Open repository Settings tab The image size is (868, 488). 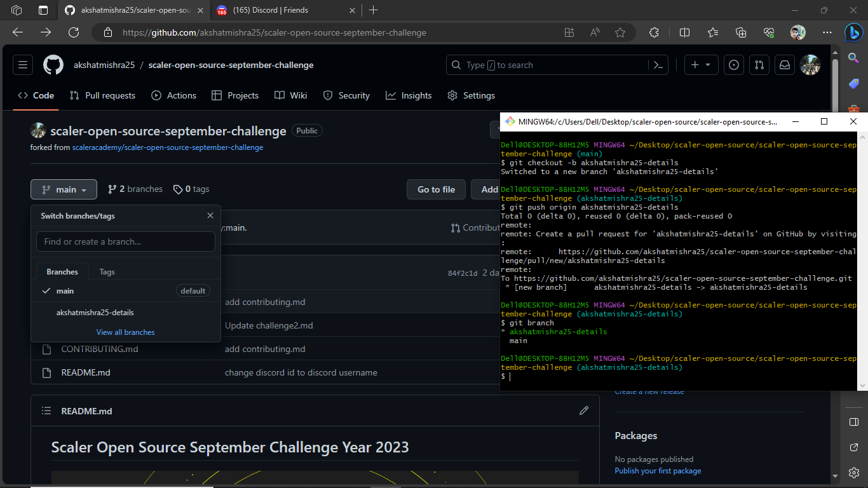(x=471, y=95)
